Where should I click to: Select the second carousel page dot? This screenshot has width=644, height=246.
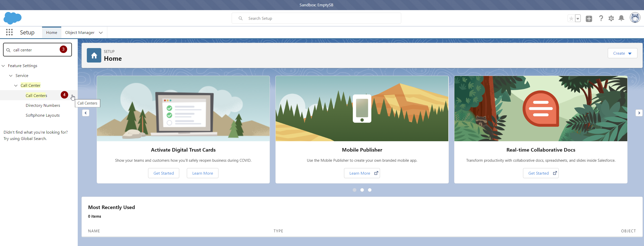coord(362,190)
